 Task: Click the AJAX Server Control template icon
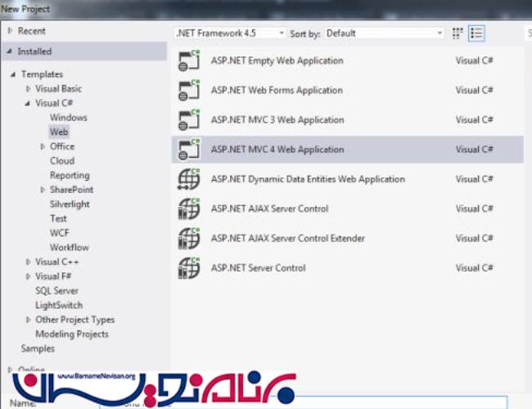[x=189, y=209]
